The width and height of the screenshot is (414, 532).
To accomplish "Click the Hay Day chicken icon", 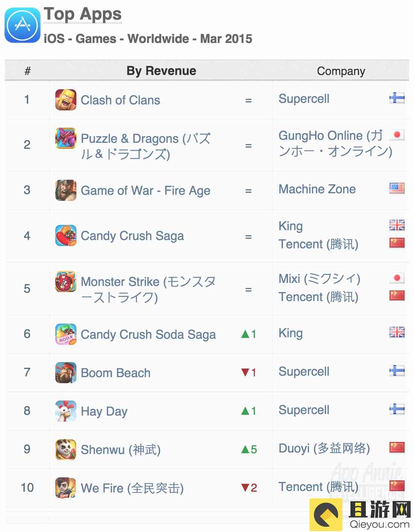I will [66, 411].
